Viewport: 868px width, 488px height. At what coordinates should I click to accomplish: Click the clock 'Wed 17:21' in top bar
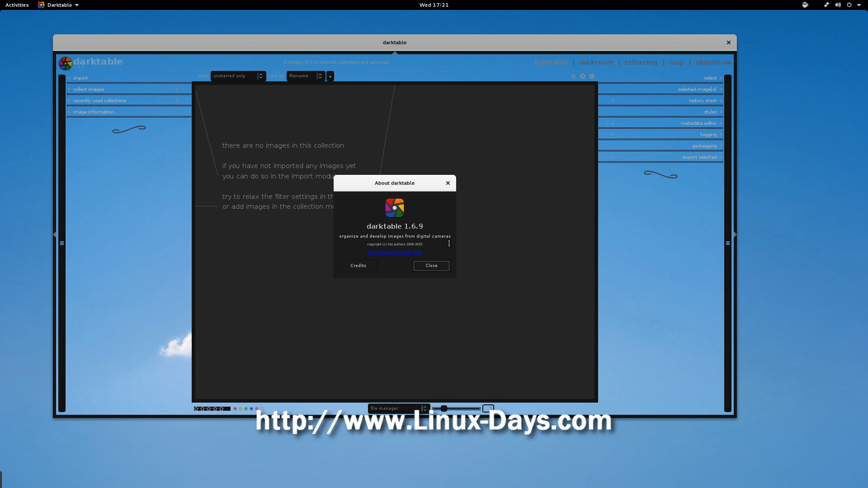[x=434, y=5]
